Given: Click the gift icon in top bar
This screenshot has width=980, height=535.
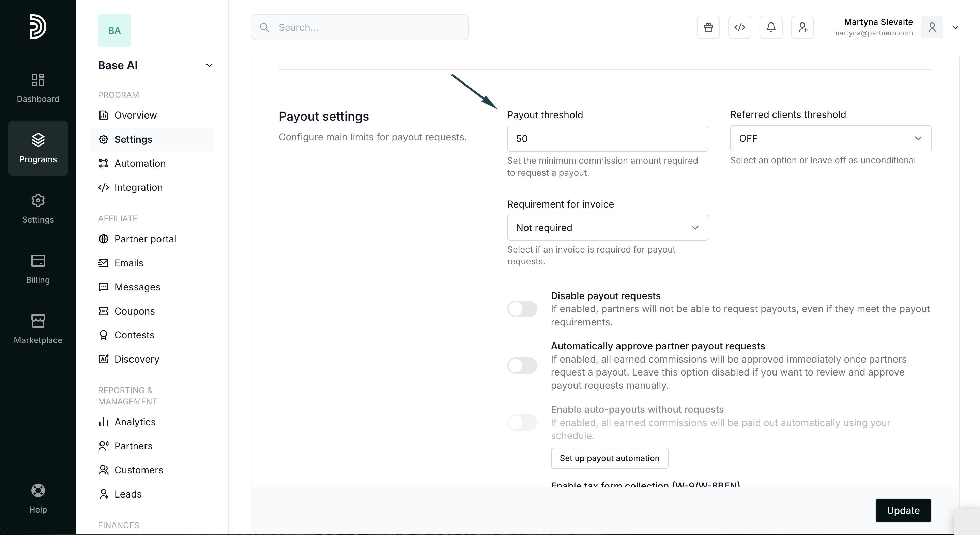Looking at the screenshot, I should [708, 27].
